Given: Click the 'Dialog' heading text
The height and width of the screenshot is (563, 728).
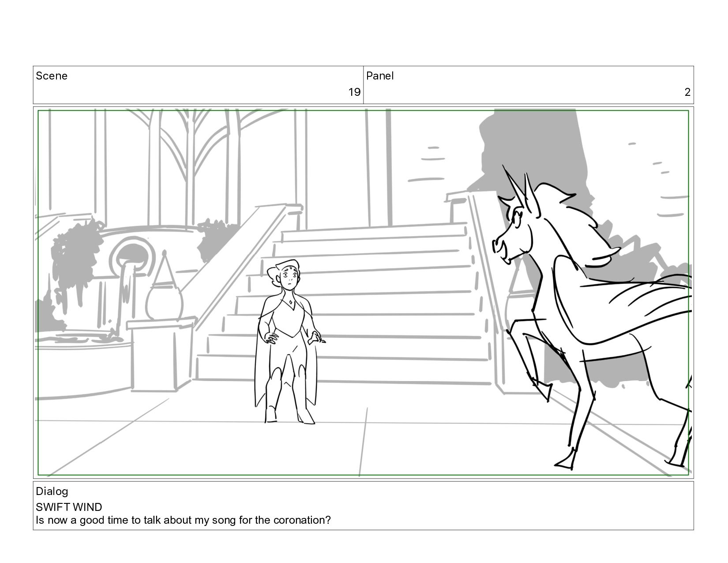Looking at the screenshot, I should point(52,491).
